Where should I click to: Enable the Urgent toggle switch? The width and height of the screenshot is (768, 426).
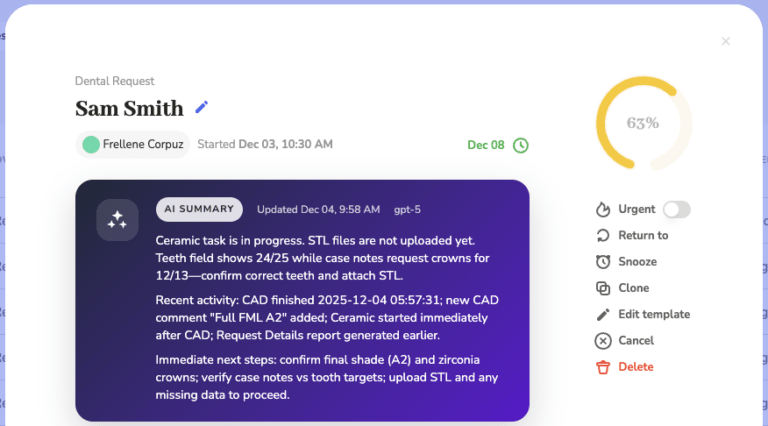[677, 210]
